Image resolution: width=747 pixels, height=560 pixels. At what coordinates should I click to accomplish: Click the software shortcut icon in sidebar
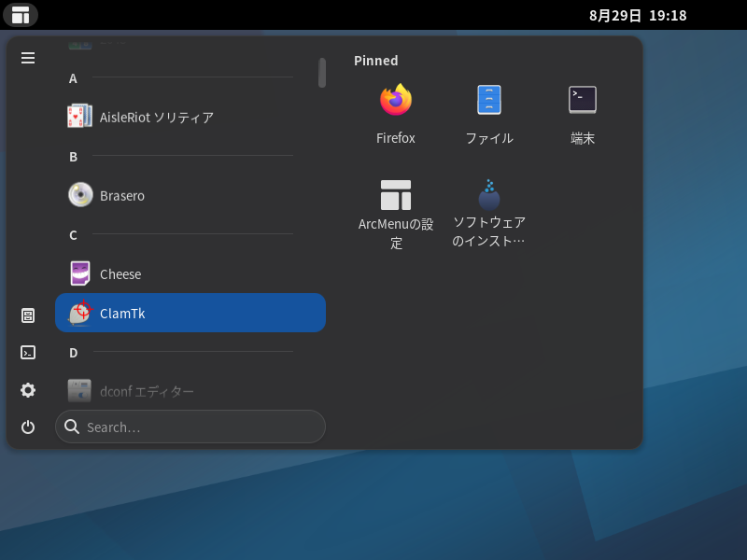28,315
